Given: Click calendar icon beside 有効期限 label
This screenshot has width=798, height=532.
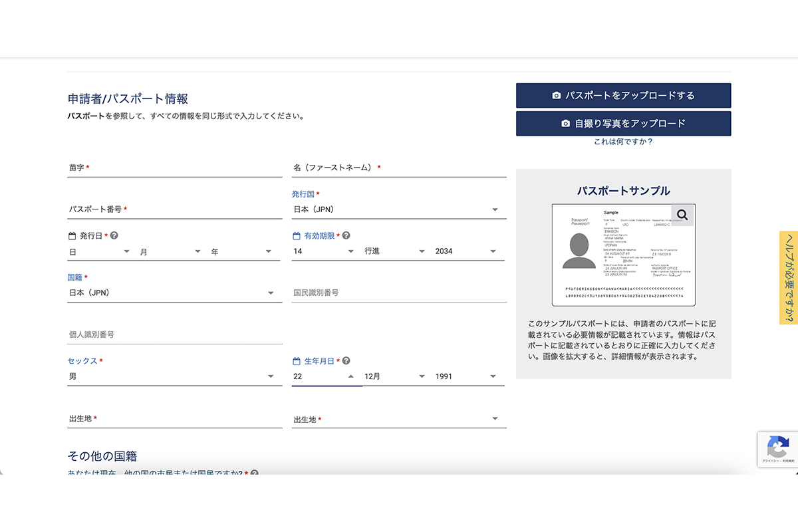Looking at the screenshot, I should coord(297,235).
